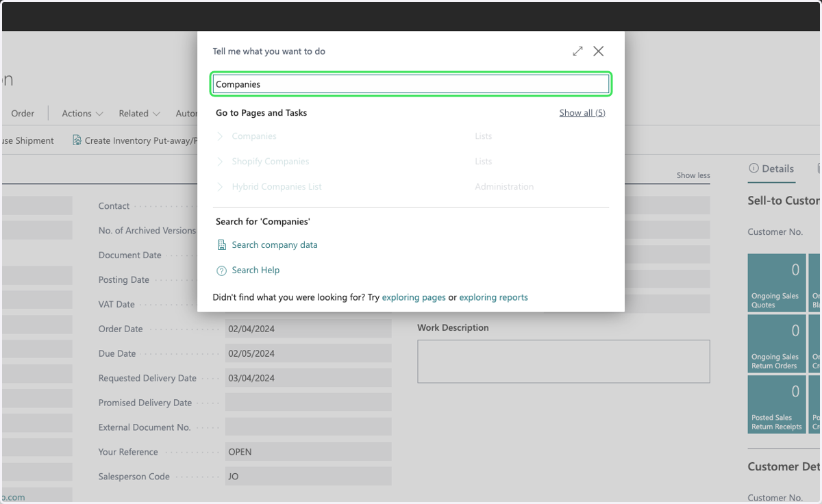Click Salesperson Code field showing JO
822x504 pixels.
(x=308, y=477)
